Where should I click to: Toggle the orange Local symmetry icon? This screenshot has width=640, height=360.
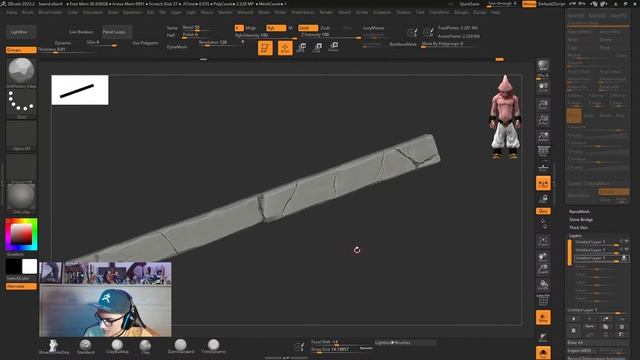click(543, 184)
